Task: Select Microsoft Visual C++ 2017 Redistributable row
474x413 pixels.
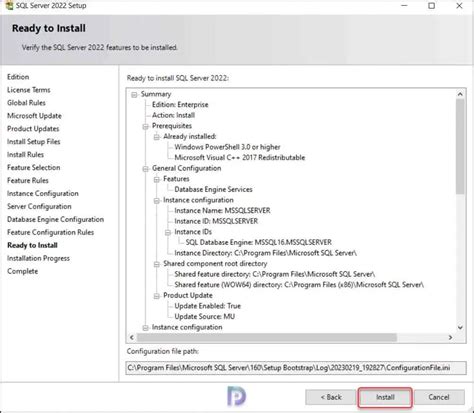Action: (x=240, y=158)
